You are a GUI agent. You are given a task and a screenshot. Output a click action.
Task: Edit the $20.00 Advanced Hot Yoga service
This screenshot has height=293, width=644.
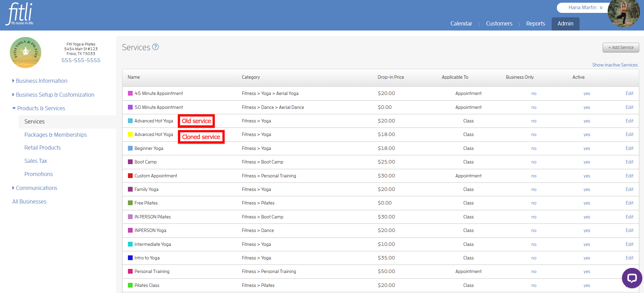tap(629, 121)
